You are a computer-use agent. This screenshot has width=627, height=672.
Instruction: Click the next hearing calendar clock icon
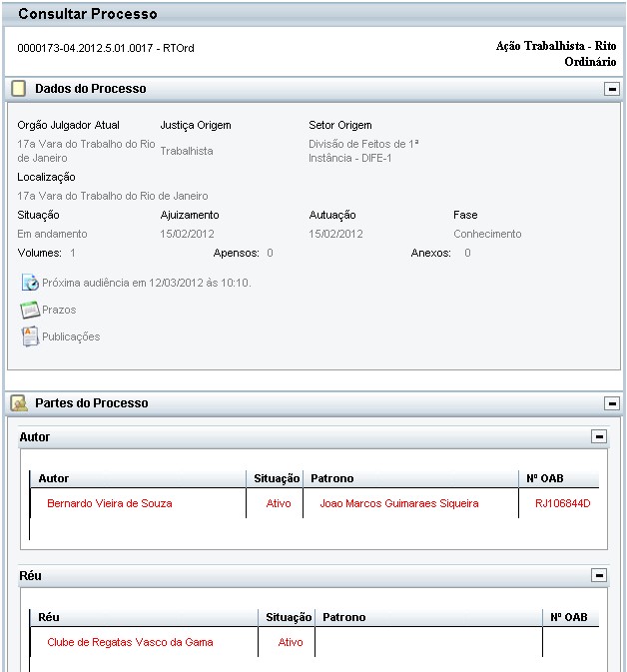[29, 283]
